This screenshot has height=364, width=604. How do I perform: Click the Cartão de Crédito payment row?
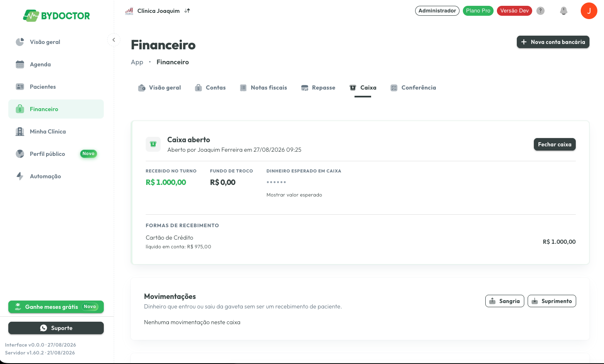(361, 242)
